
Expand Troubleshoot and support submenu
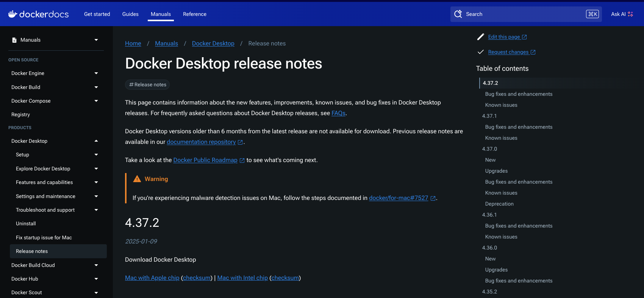click(96, 210)
